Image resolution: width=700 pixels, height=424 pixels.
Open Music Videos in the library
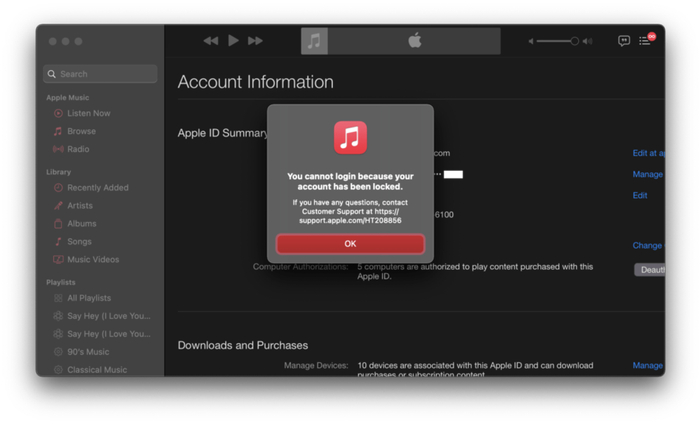(93, 259)
